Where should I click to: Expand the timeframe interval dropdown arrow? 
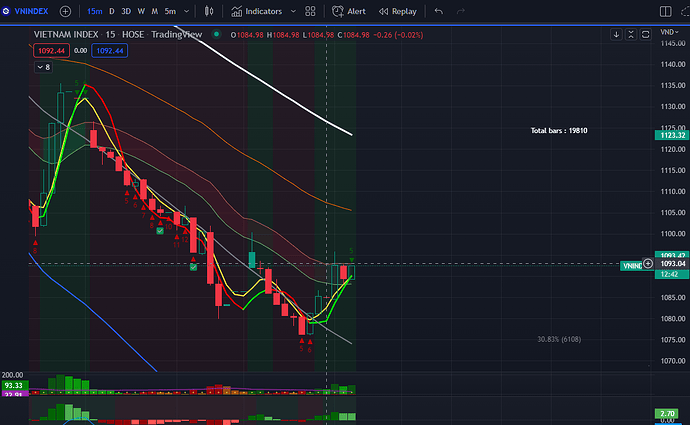(186, 11)
